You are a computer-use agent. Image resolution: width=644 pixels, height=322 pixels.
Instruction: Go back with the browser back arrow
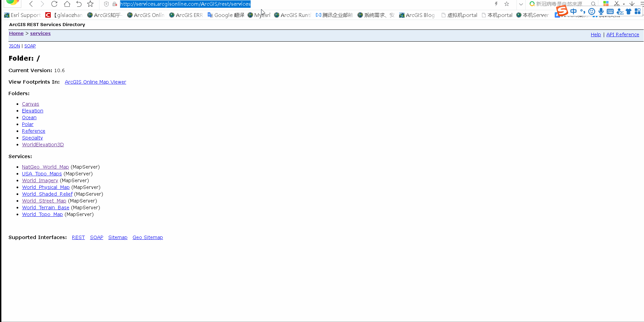pos(31,4)
